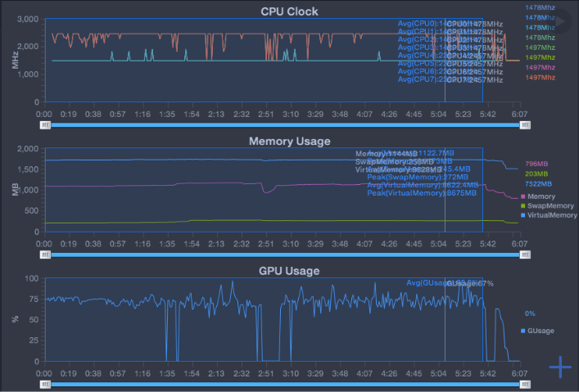Click the blue plus icon

point(560,367)
